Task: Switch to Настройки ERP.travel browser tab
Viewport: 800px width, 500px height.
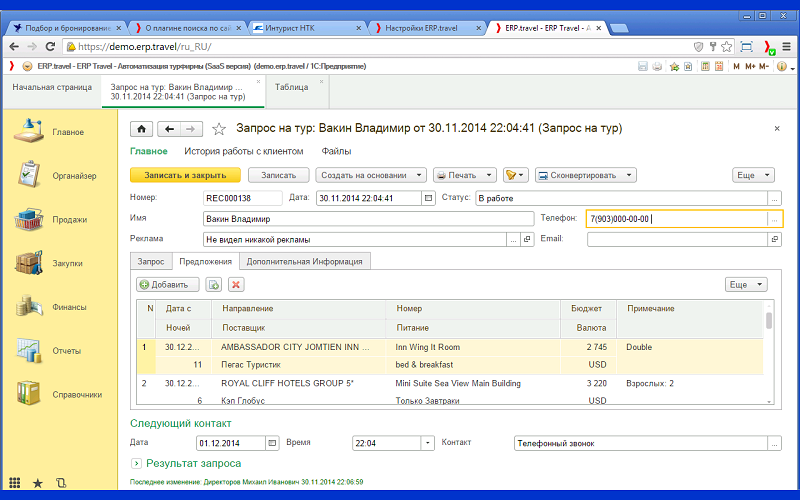Action: pyautogui.click(x=427, y=28)
